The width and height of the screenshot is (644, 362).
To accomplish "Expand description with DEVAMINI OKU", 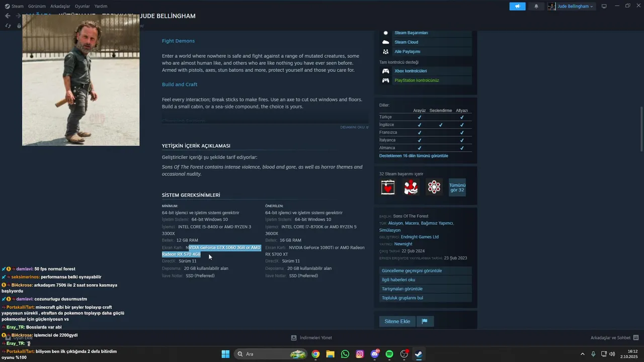I will click(354, 127).
